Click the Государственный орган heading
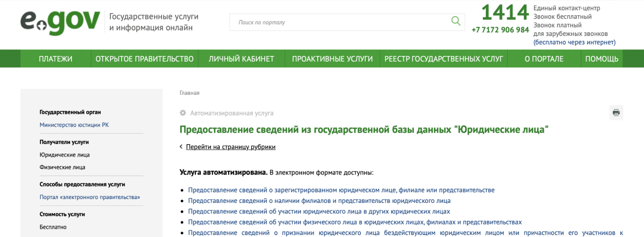Image resolution: width=644 pixels, height=237 pixels. tap(70, 112)
